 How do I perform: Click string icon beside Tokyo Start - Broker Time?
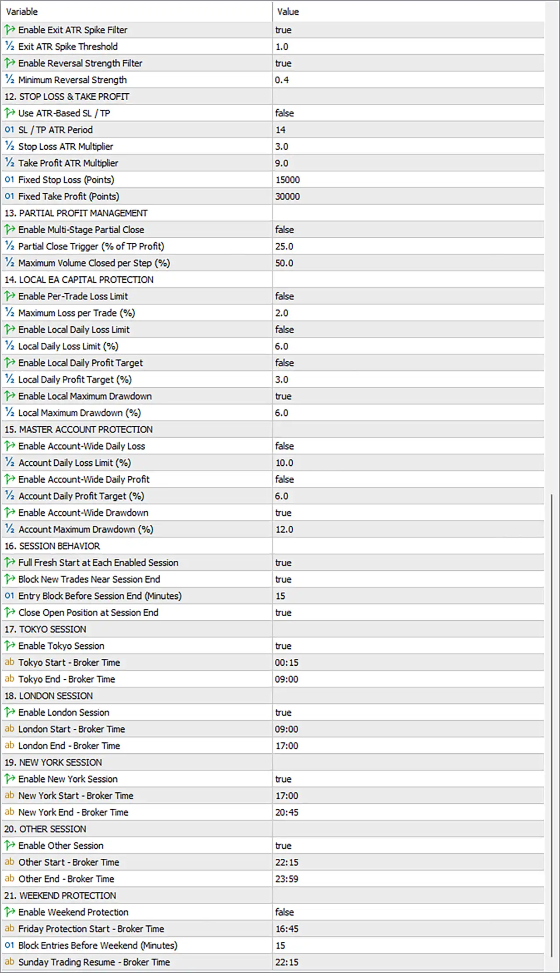tap(10, 662)
